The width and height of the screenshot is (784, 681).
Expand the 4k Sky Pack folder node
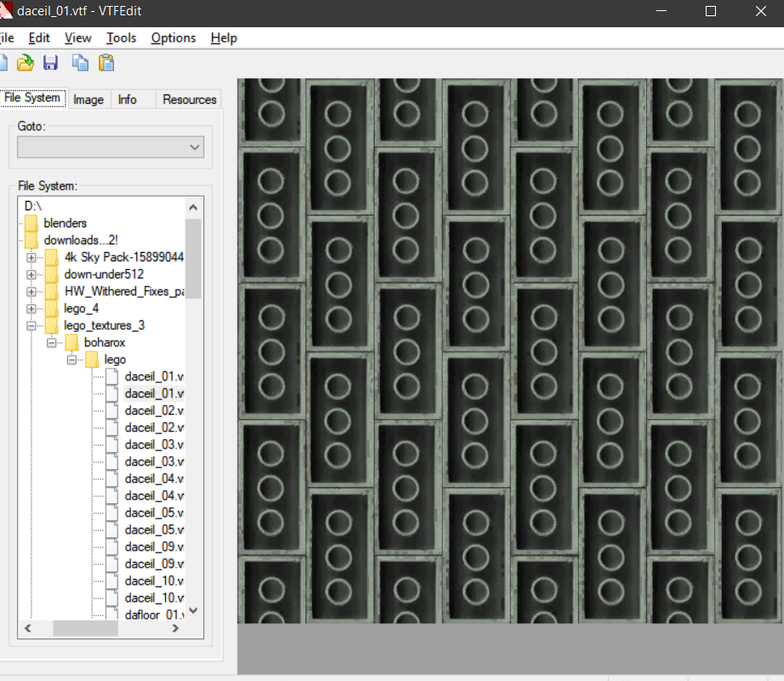[31, 257]
